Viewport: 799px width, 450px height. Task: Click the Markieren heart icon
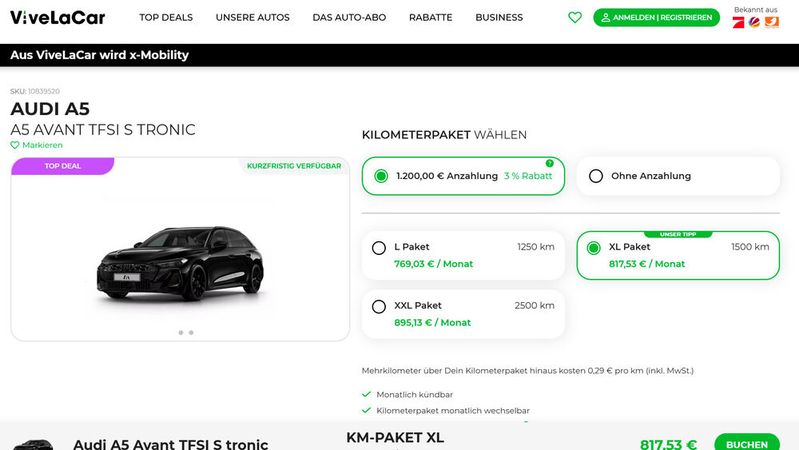click(15, 145)
